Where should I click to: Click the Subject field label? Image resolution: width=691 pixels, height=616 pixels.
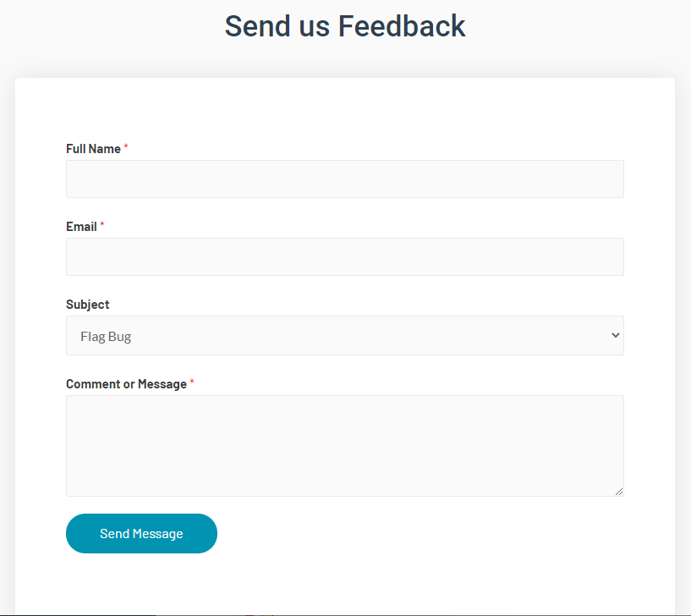coord(87,305)
